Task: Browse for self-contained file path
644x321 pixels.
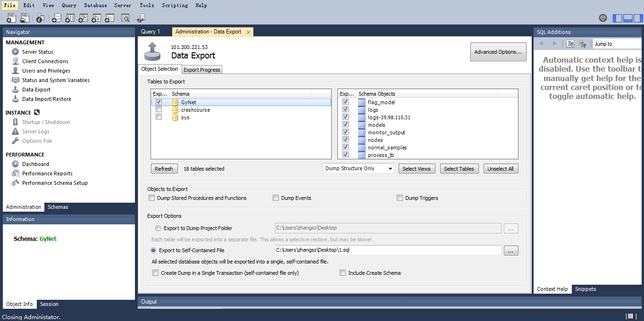Action: 511,250
